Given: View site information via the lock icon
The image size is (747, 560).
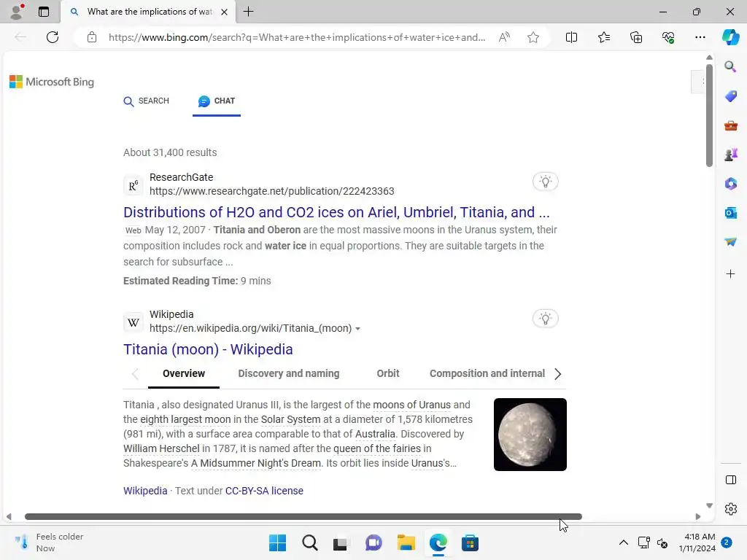Looking at the screenshot, I should point(92,37).
